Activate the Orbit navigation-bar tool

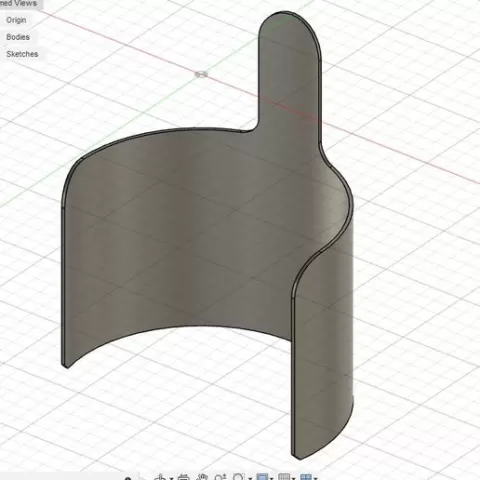(160, 477)
